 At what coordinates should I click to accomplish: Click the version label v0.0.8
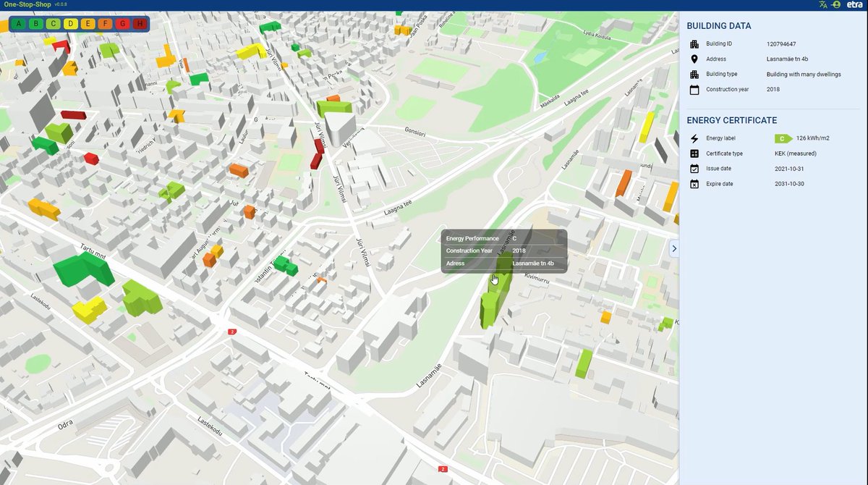(x=61, y=5)
